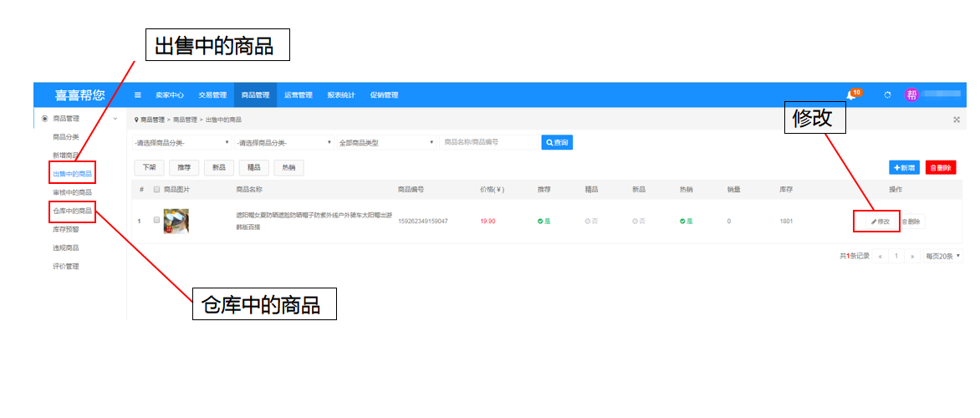The width and height of the screenshot is (980, 418).
Task: Open the purple 帮 user avatar
Action: point(911,95)
